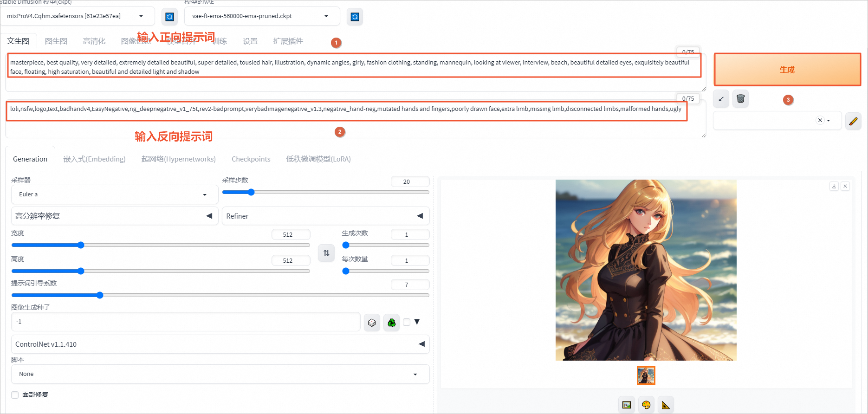868x414 pixels.
Task: Open the 高清化 tab
Action: pyautogui.click(x=94, y=41)
